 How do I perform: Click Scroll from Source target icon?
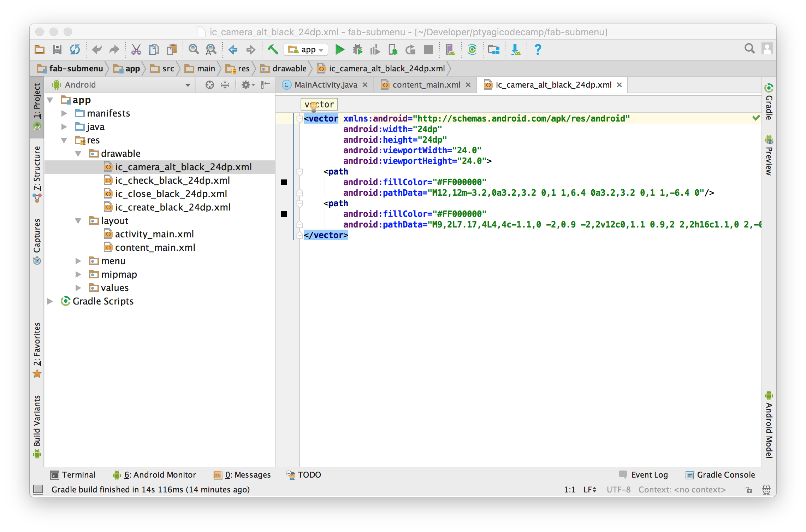click(209, 85)
